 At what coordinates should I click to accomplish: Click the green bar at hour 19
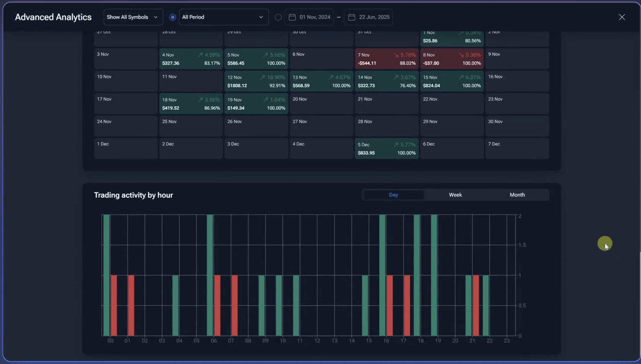tap(434, 276)
